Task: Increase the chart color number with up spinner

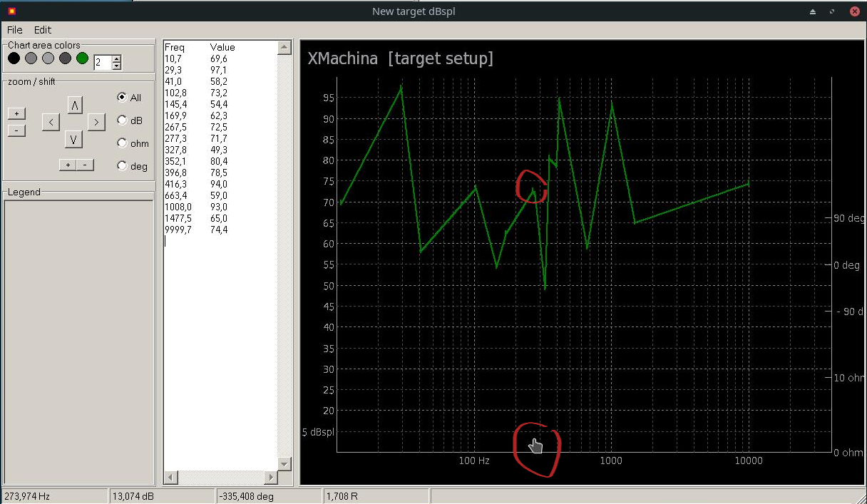Action: 117,58
